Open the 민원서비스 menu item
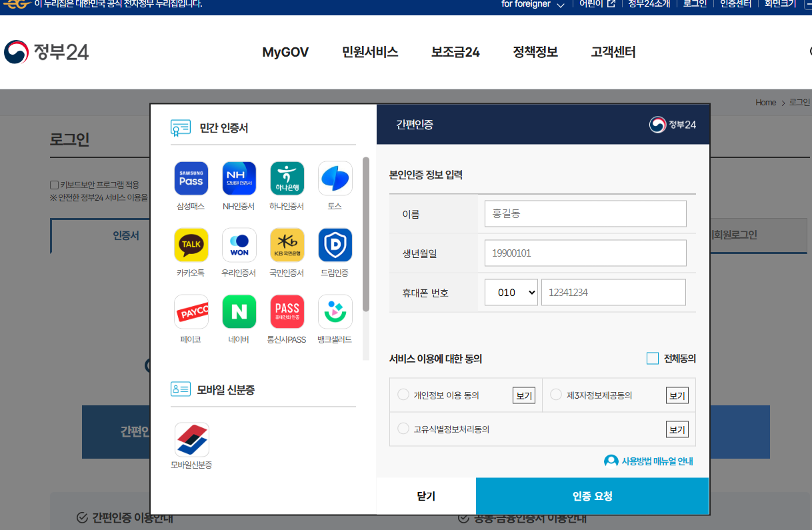Viewport: 812px width, 530px height. coord(372,52)
